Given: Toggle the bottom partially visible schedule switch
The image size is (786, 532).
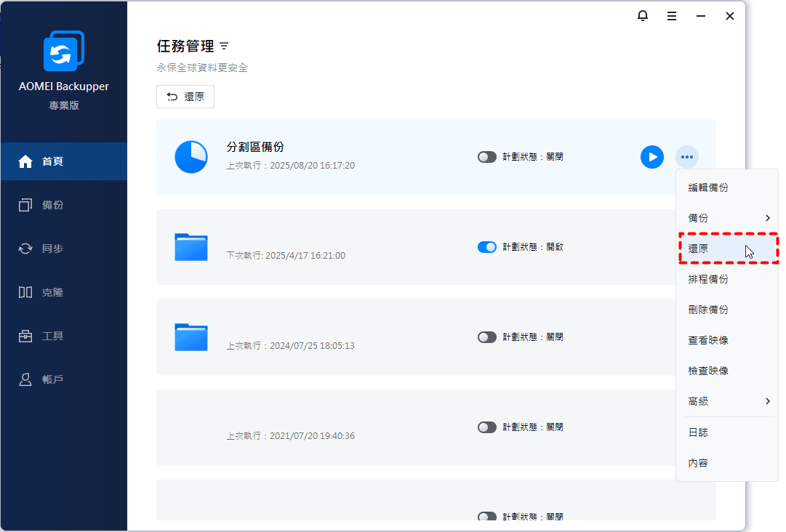Looking at the screenshot, I should coord(486,516).
